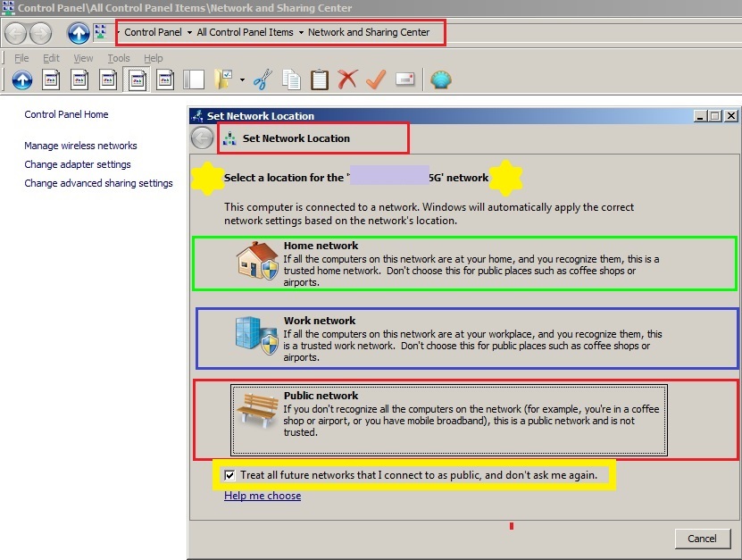This screenshot has height=560, width=742.
Task: Open the Edit menu
Action: click(51, 58)
